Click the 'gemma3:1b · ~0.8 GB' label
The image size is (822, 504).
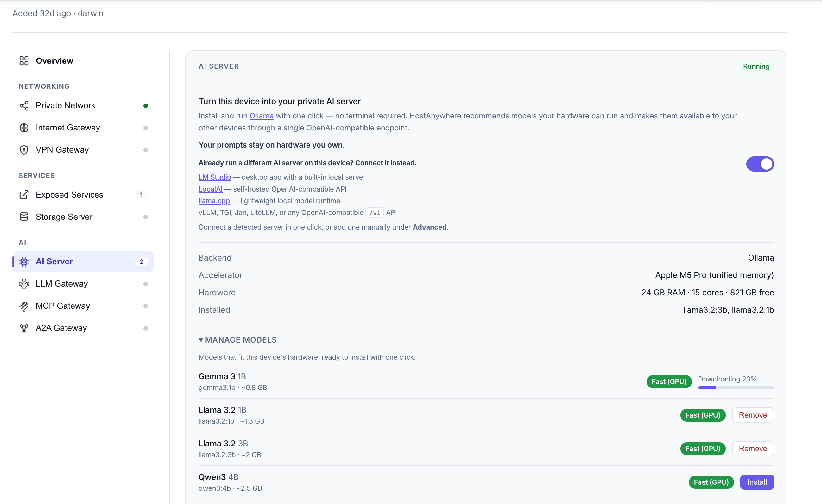point(233,387)
